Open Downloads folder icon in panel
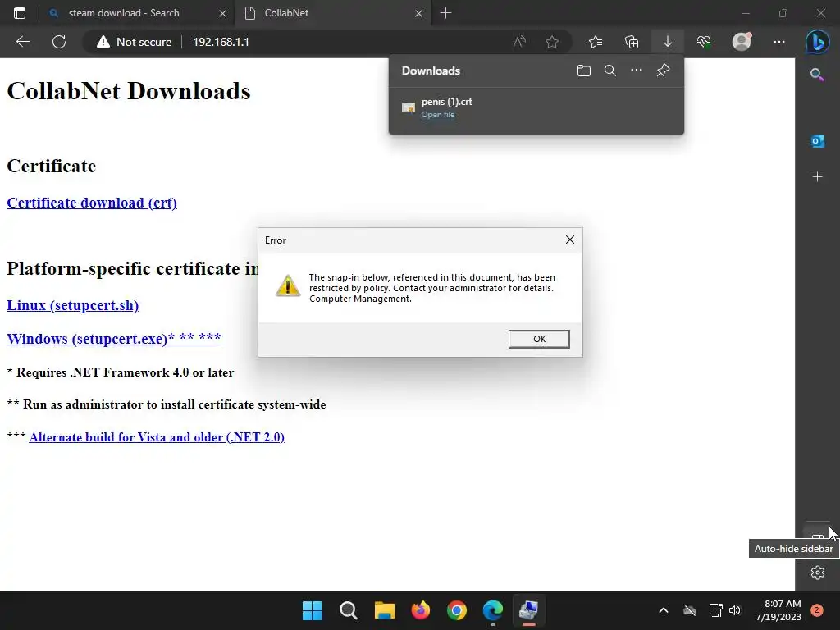Image resolution: width=840 pixels, height=630 pixels. [584, 71]
